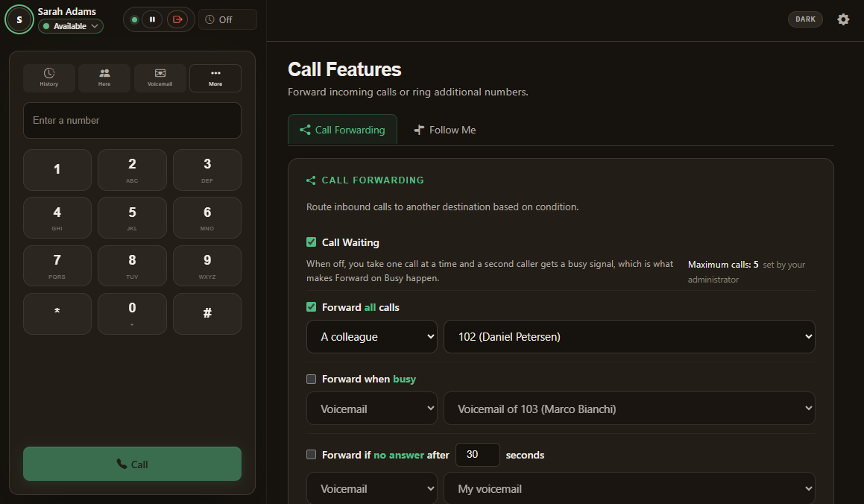Dial digit 4 GHI on keypad
Viewport: 864px width, 504px height.
(57, 218)
